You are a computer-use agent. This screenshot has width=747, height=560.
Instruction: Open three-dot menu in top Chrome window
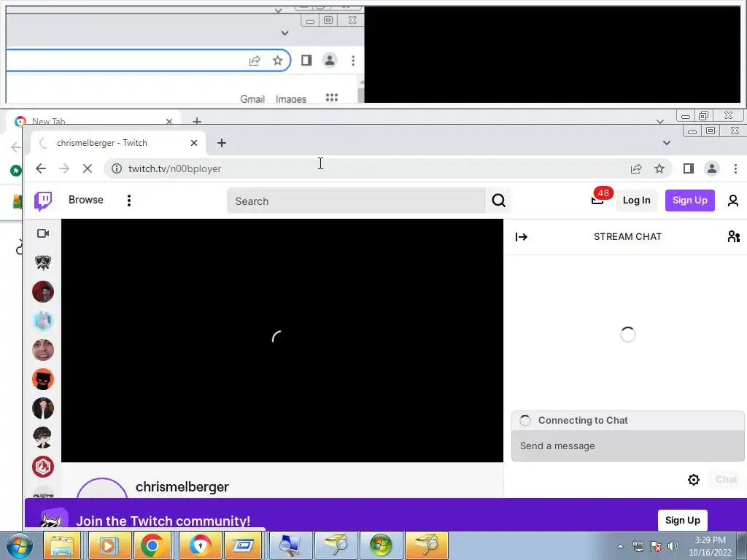[x=353, y=61]
